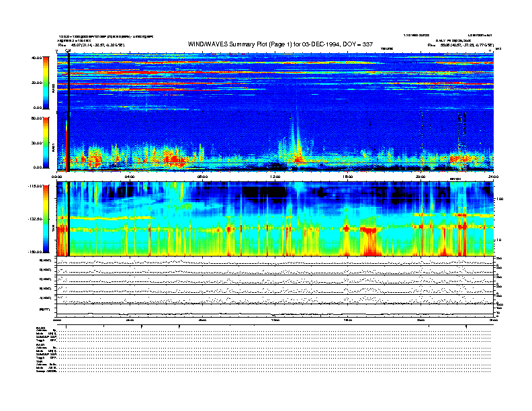This screenshot has height=411, width=532.
Task: Click the 20.00 label on RAD2 color scale
Action: (x=36, y=83)
